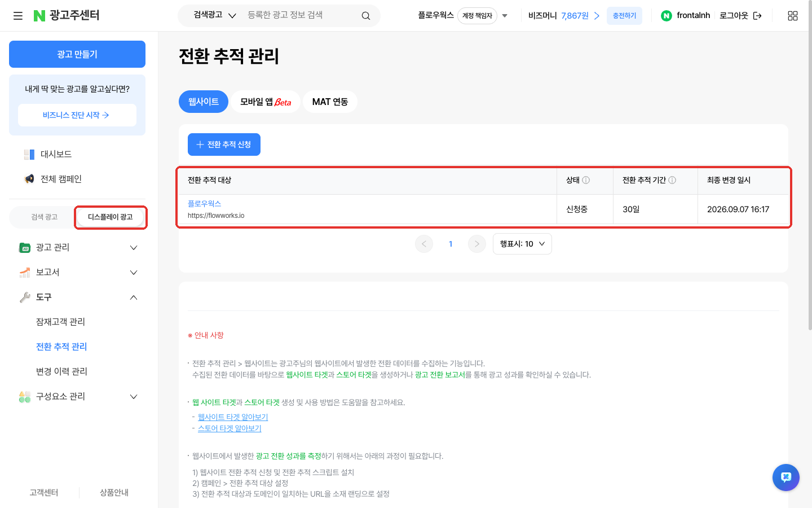Click the 비즈니스 진단 시작 link
812x508 pixels.
[77, 115]
